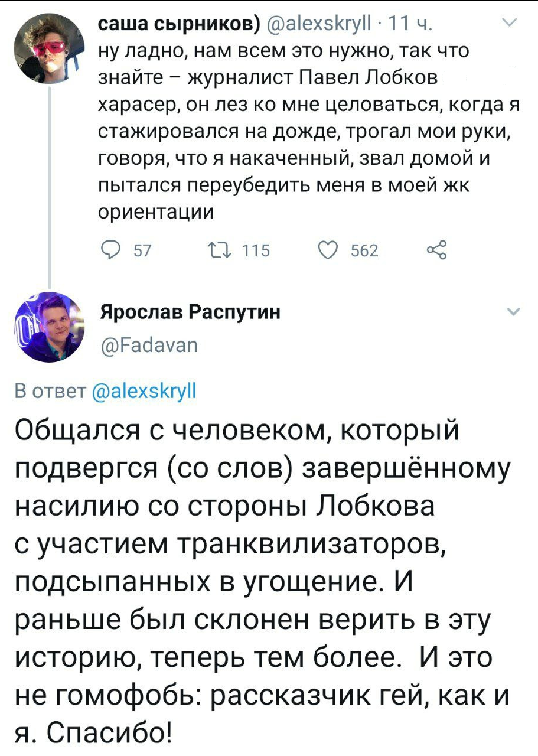
Task: Expand Ярослав Распутин tweet options chevron
Action: [x=512, y=312]
